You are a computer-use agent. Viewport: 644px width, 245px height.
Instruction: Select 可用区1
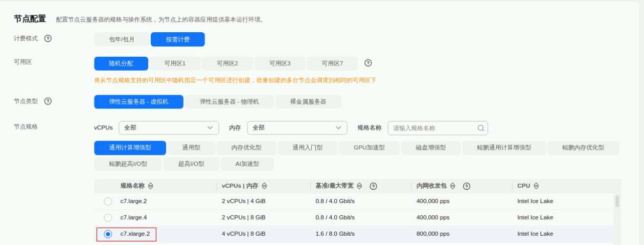(175, 63)
